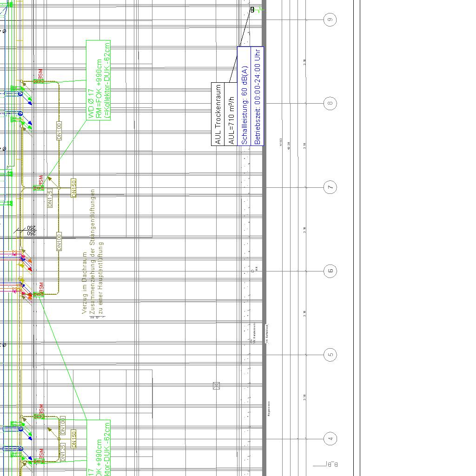Select grid axis bubble number 8
Image resolution: width=476 pixels, height=476 pixels.
coord(330,103)
